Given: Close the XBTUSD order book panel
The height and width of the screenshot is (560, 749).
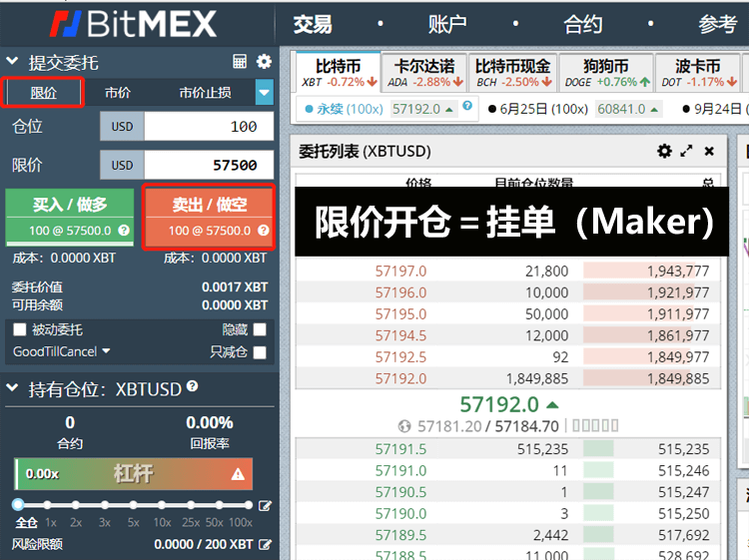Looking at the screenshot, I should [x=709, y=152].
